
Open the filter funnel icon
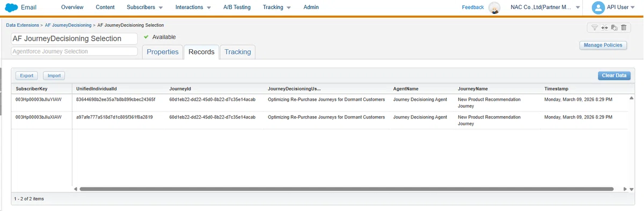click(x=595, y=28)
